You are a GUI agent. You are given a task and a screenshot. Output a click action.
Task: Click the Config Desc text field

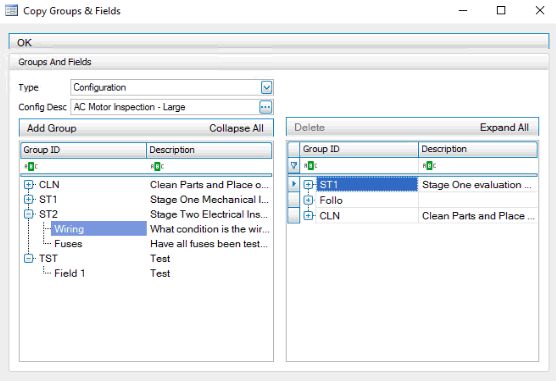(165, 107)
